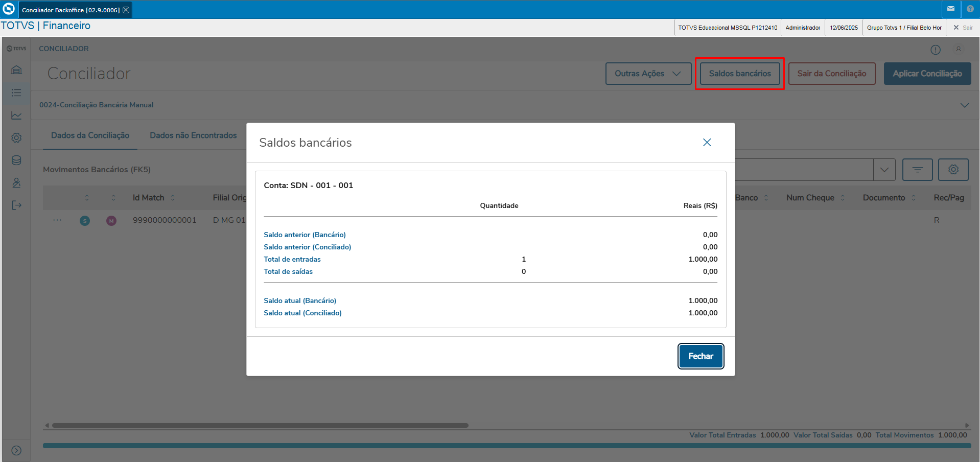
Task: Open table column settings gear button
Action: pyautogui.click(x=953, y=170)
